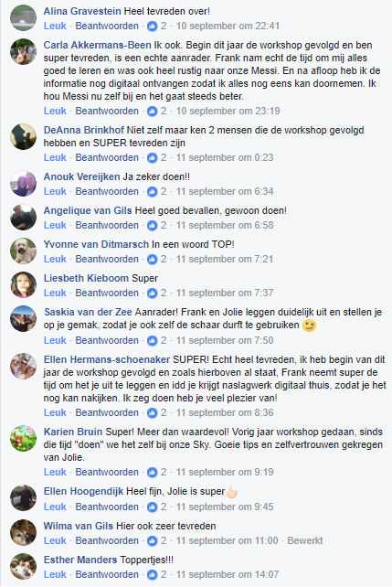Click Leuk under Esther Manders' comment
The width and height of the screenshot is (392, 587).
coord(55,574)
